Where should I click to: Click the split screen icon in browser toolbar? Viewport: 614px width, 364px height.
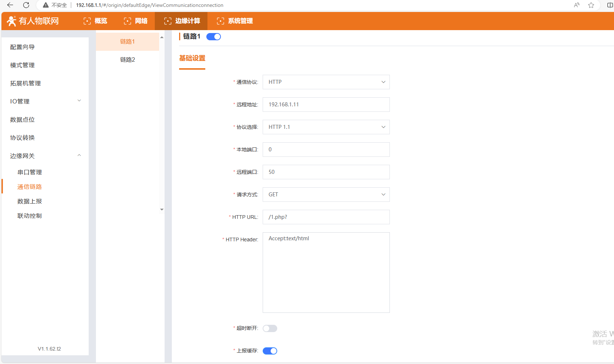pyautogui.click(x=610, y=5)
